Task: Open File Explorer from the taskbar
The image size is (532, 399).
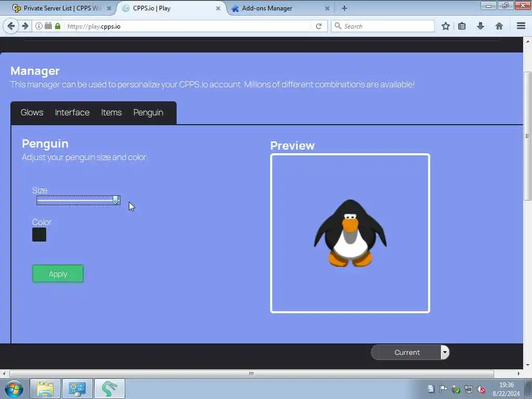Action: coord(45,389)
